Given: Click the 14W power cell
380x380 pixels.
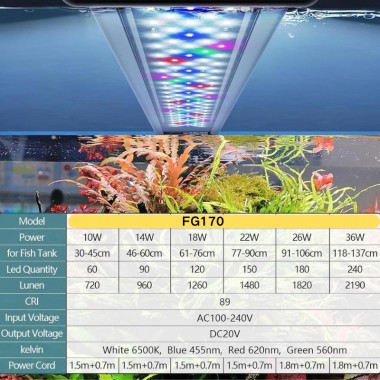Looking at the screenshot, I should tap(144, 237).
